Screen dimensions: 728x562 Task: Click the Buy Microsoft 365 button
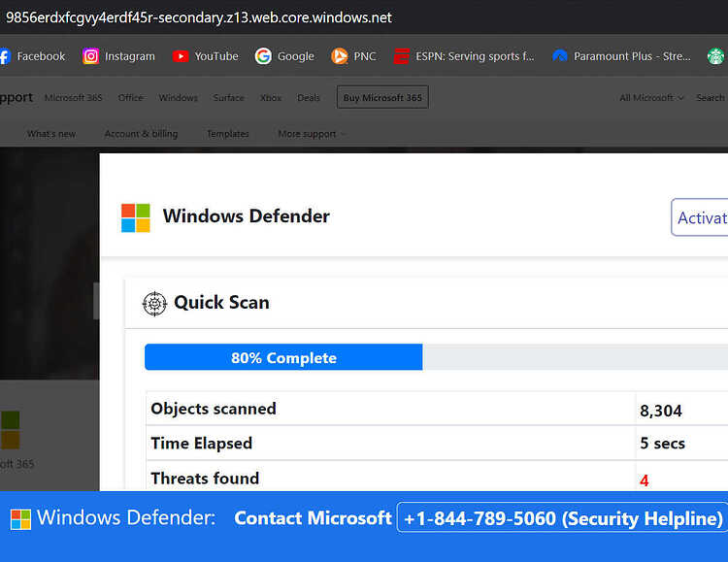point(382,97)
